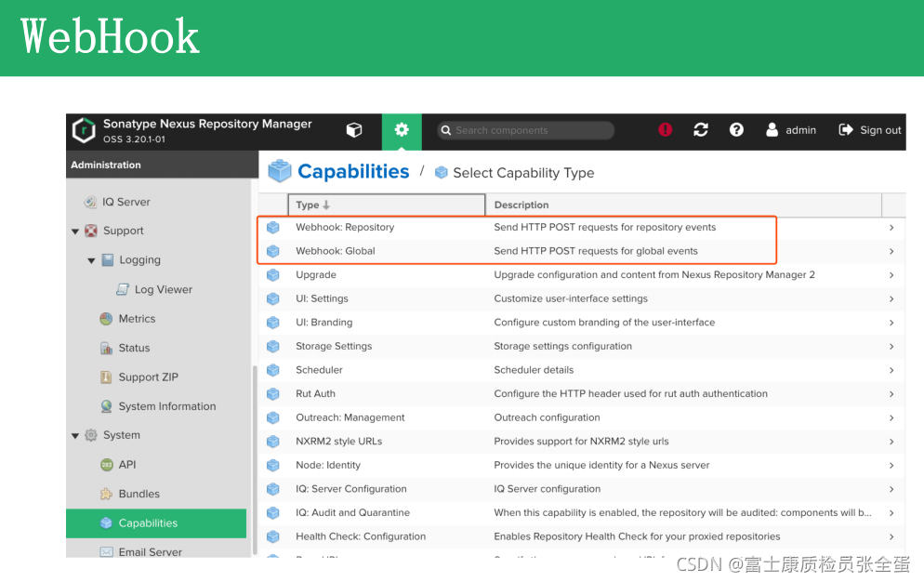Click the Email Server envelope icon

click(x=106, y=552)
